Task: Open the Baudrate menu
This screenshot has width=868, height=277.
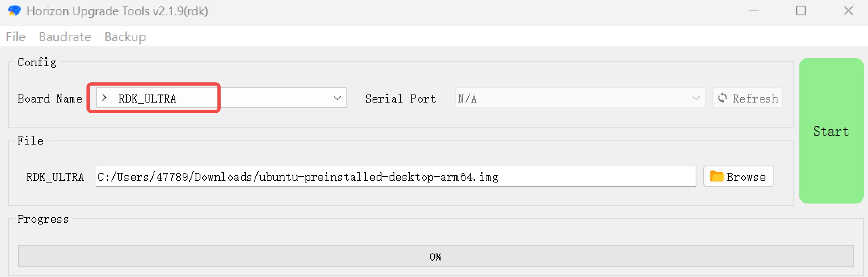Action: point(65,37)
